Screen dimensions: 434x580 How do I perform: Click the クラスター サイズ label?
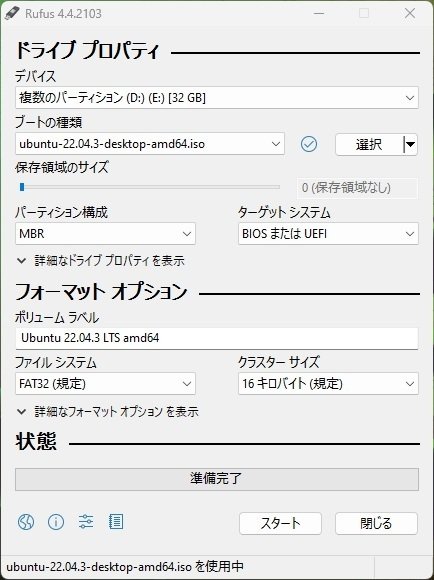coord(279,362)
